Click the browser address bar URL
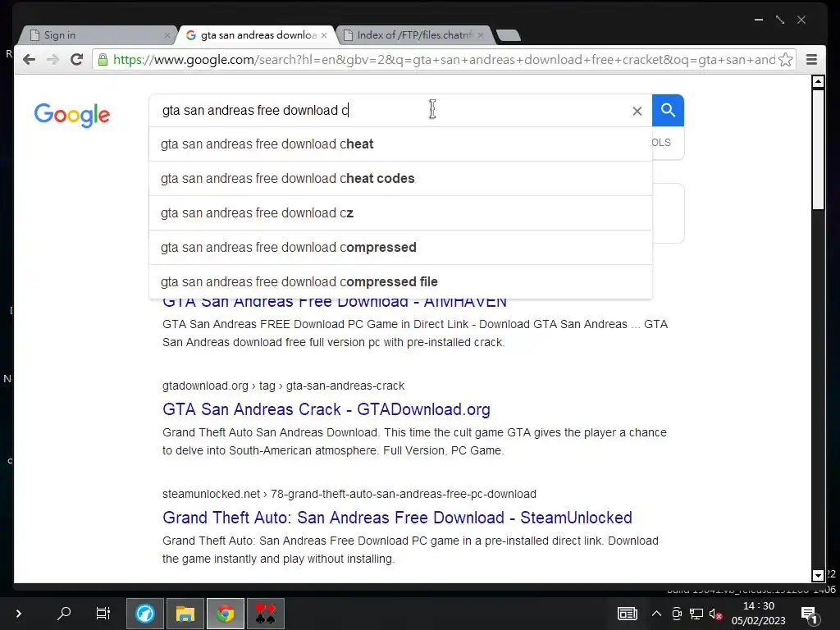The height and width of the screenshot is (630, 840). 445,59
